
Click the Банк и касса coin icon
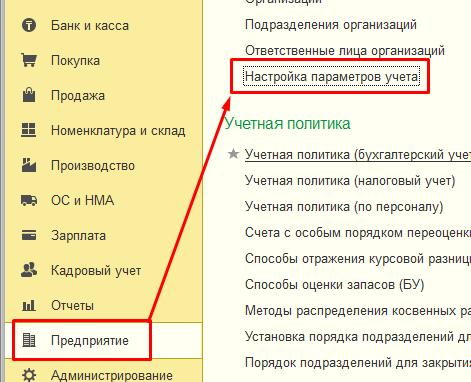(29, 25)
